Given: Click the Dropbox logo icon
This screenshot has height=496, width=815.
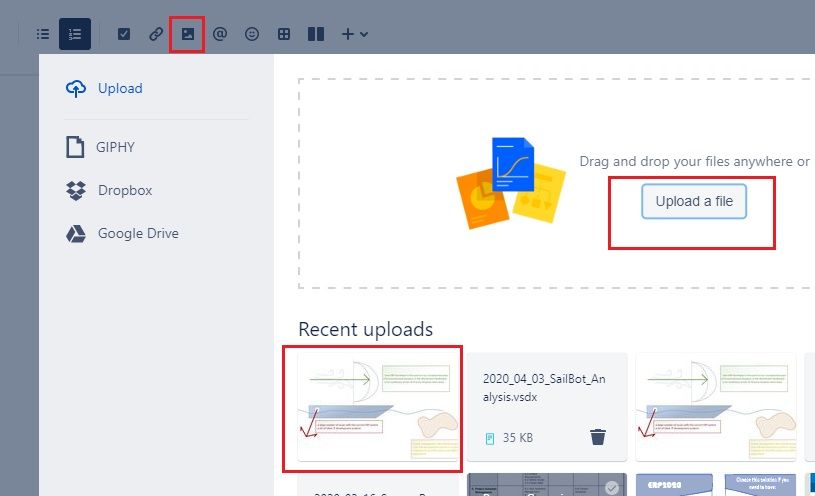Looking at the screenshot, I should (76, 191).
